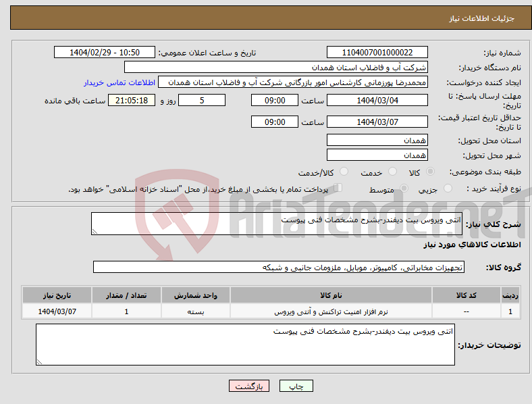Click the response deadline time 09:00 field
Viewport: 532px width, 404px height.
pyautogui.click(x=275, y=100)
